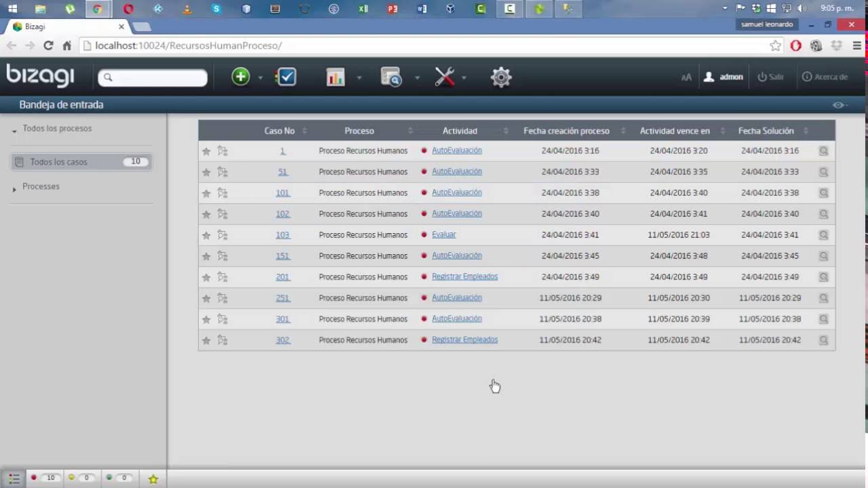868x488 pixels.
Task: Star case 103 as favorite
Action: pyautogui.click(x=206, y=235)
